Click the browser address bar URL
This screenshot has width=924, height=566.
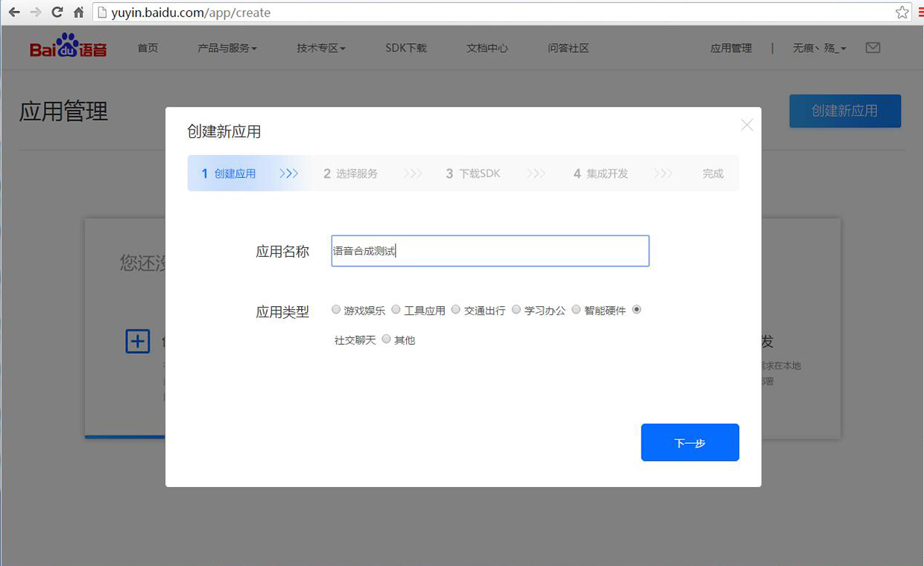447,13
